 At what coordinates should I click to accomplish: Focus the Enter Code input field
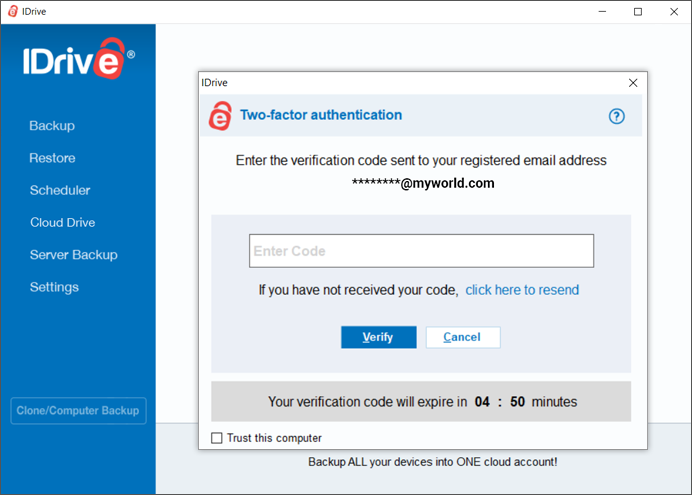(421, 251)
